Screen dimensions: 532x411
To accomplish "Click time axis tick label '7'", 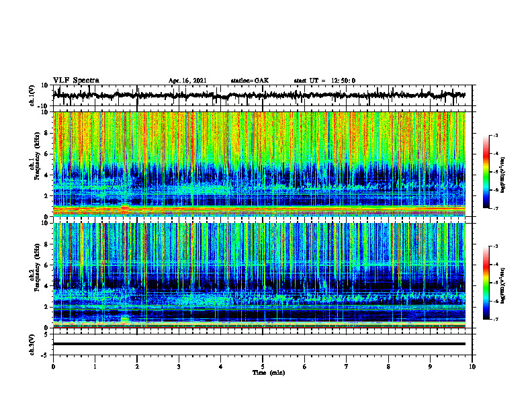I will pos(347,367).
